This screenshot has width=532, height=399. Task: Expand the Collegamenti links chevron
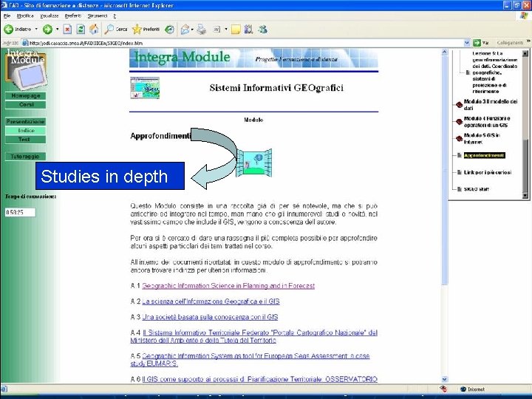click(528, 41)
